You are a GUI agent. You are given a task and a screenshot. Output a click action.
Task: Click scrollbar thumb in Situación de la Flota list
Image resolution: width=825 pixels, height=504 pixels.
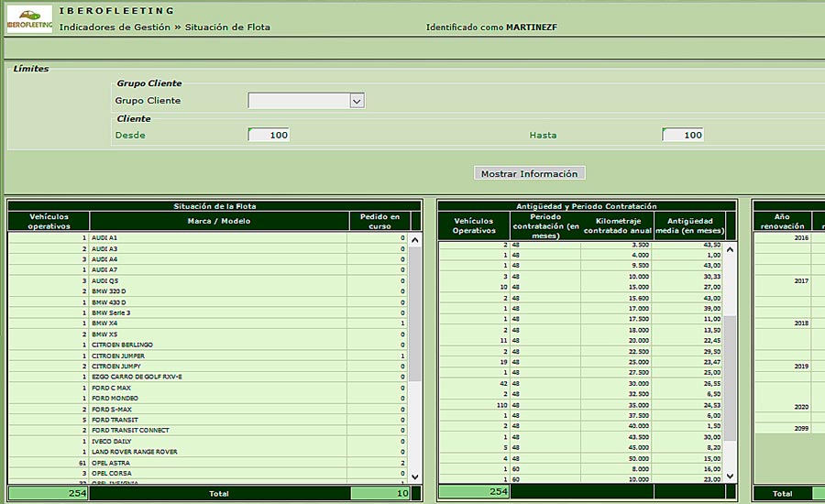[414, 313]
